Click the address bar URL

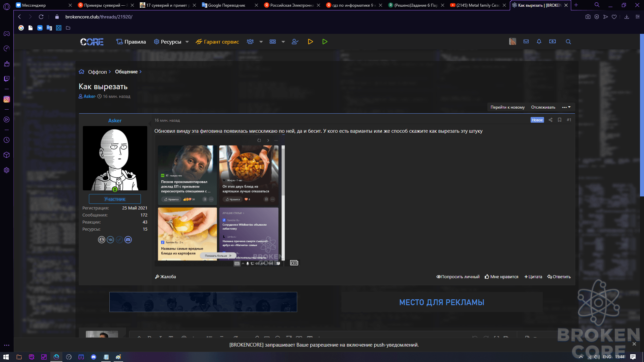tap(99, 17)
